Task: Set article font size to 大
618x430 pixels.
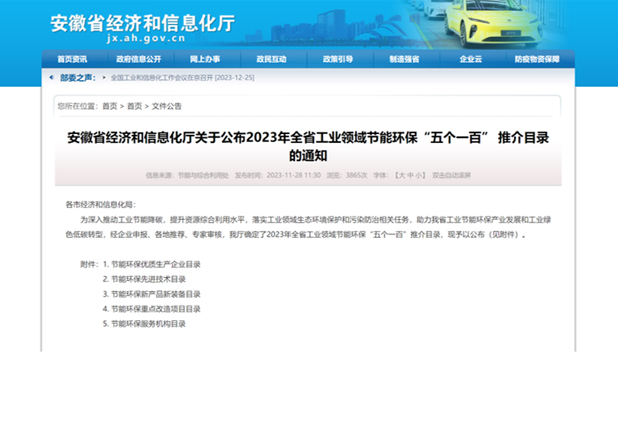Action: pyautogui.click(x=403, y=175)
